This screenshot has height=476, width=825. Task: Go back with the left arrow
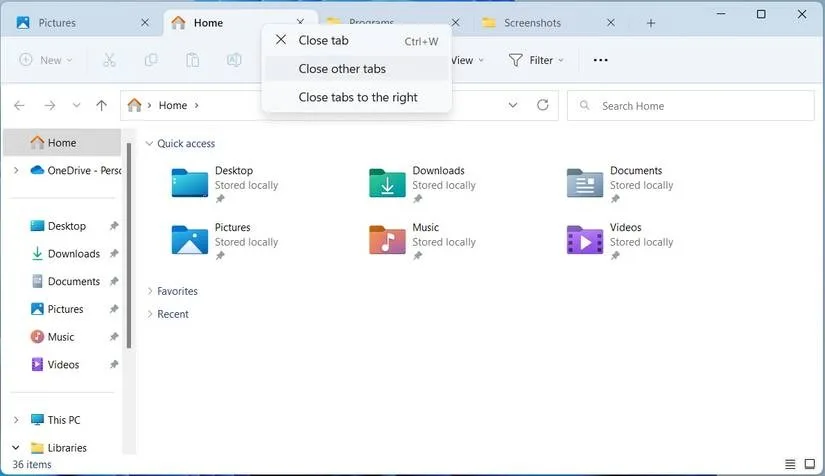19,106
